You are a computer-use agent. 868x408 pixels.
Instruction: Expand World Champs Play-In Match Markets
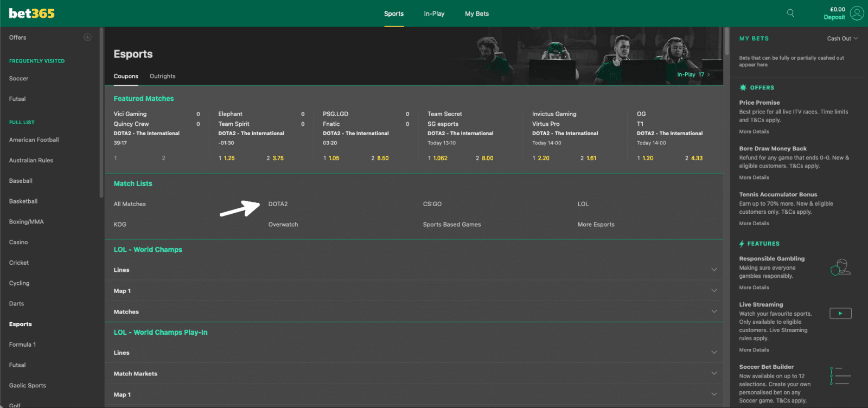(714, 373)
